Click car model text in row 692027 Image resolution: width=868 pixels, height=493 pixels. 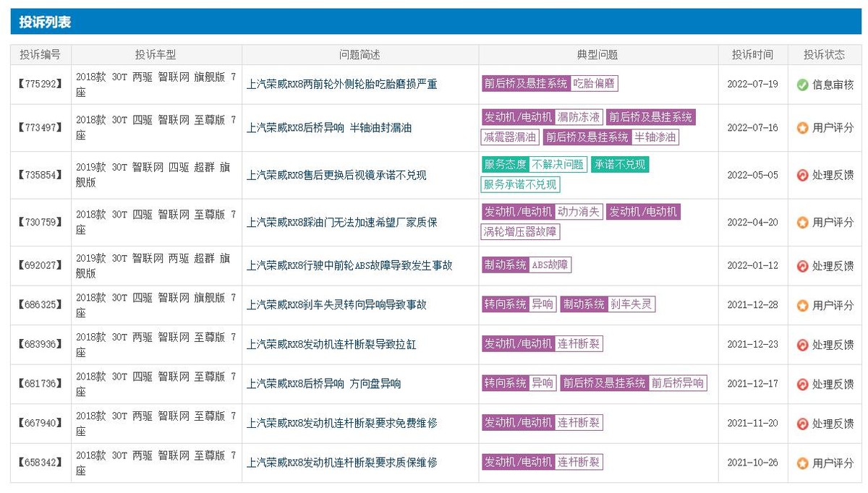coord(153,266)
